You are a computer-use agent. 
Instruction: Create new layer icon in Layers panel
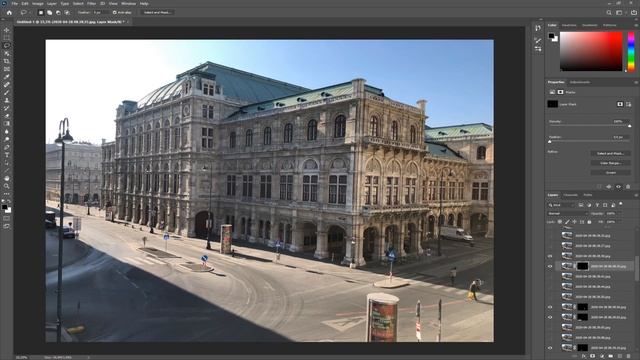(x=620, y=356)
